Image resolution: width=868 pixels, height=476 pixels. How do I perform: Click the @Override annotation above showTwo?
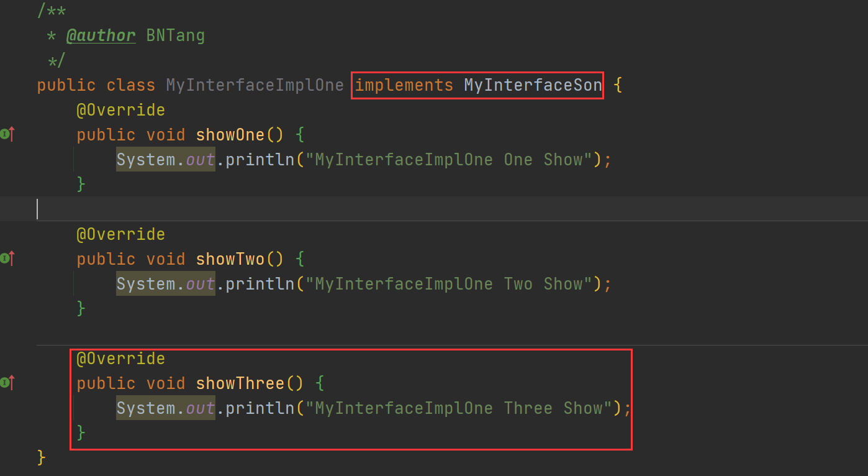click(x=121, y=234)
